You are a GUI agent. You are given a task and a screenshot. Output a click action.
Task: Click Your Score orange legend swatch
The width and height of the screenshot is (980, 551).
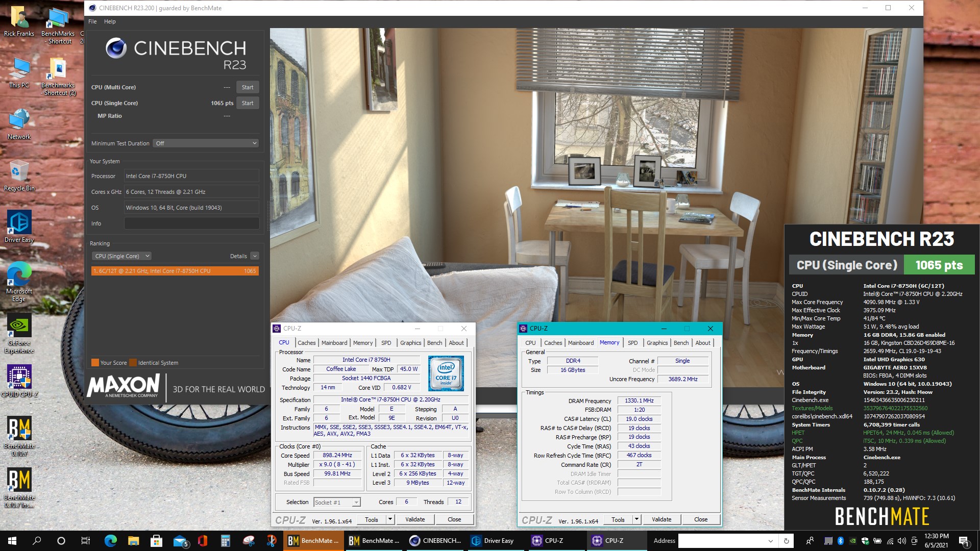click(95, 363)
